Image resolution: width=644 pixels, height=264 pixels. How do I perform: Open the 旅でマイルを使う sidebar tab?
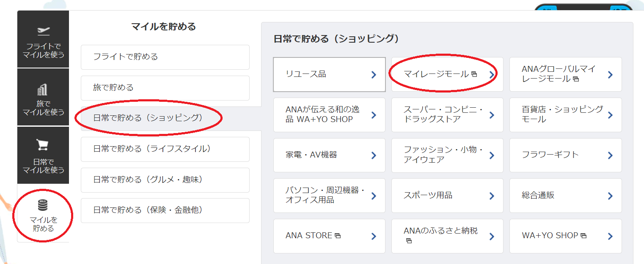[x=43, y=97]
